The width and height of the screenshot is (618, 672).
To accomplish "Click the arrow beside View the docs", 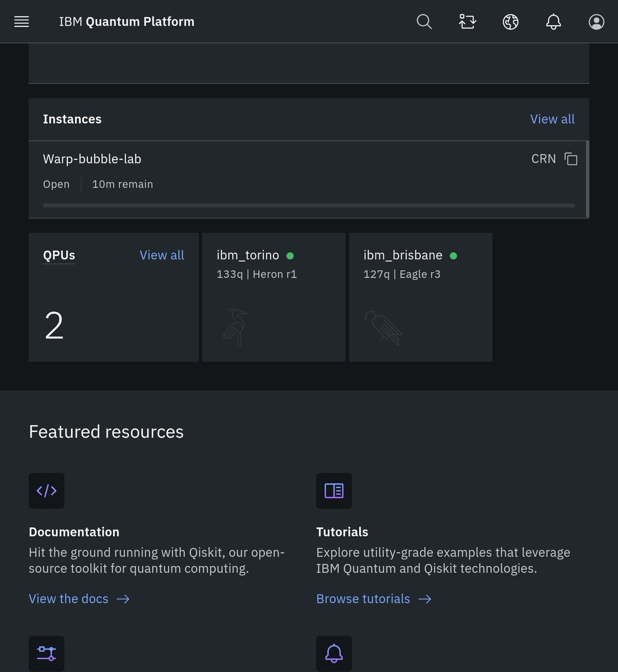I will [123, 599].
